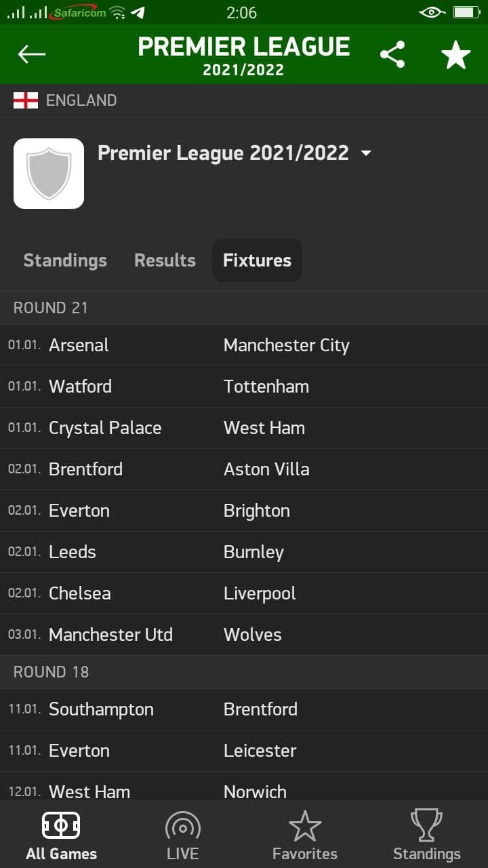The width and height of the screenshot is (488, 868).
Task: Share the Premier League page
Action: [392, 54]
